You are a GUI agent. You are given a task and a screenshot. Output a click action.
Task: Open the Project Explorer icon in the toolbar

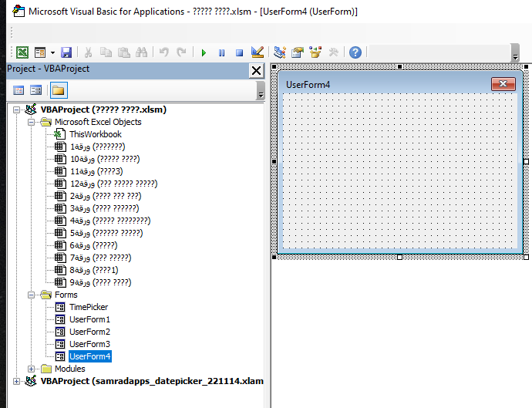point(279,52)
